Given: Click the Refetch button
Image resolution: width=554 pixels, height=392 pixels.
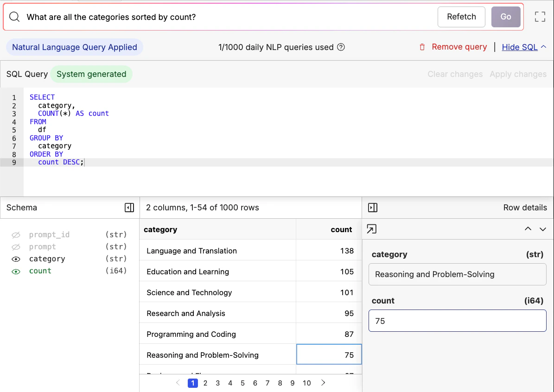Looking at the screenshot, I should [461, 17].
